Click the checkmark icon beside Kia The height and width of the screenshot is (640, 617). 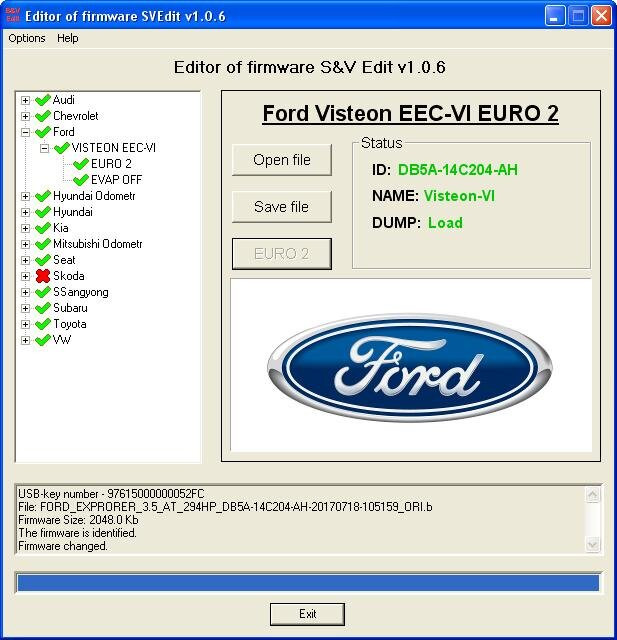(x=42, y=228)
